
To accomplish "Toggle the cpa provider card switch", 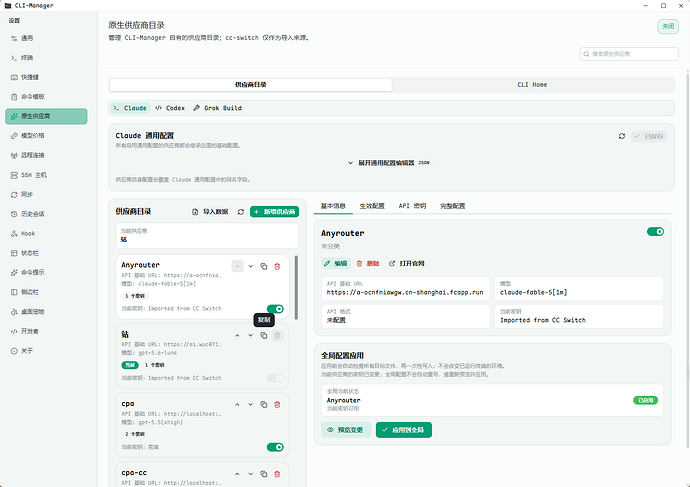I will (275, 447).
